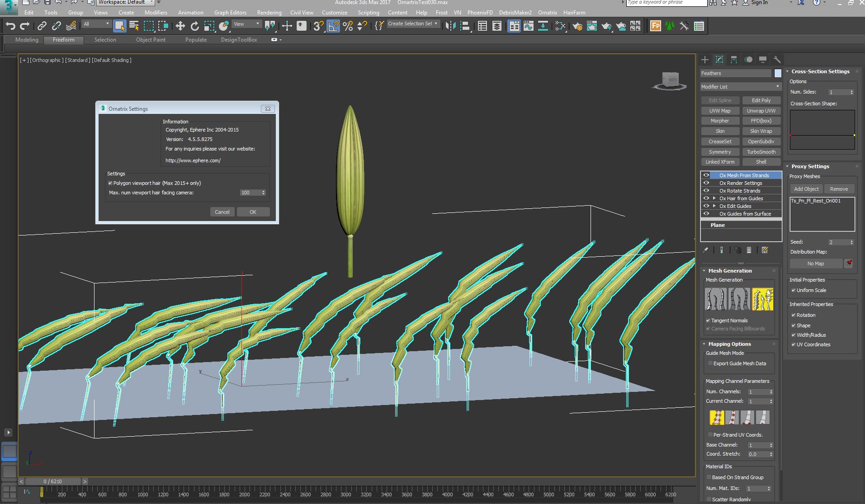Disable Uniform Scale checkbox
The image size is (865, 504).
pos(794,290)
